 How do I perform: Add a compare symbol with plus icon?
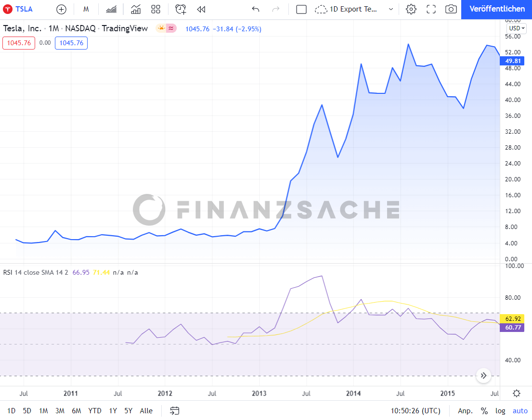click(x=61, y=10)
